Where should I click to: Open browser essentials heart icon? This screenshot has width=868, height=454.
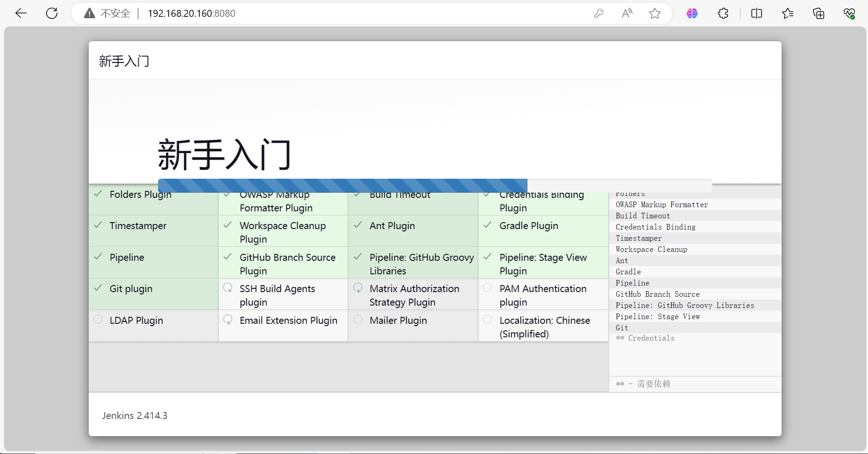click(x=849, y=14)
